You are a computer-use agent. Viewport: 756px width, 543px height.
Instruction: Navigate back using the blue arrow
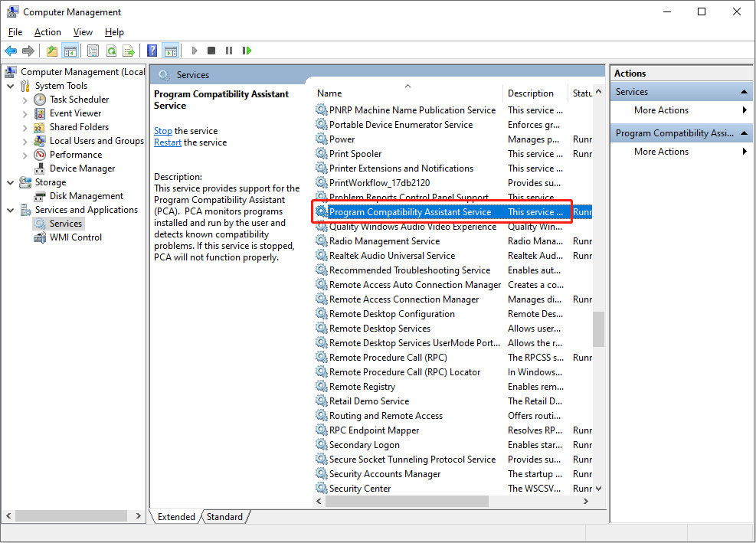click(x=11, y=51)
